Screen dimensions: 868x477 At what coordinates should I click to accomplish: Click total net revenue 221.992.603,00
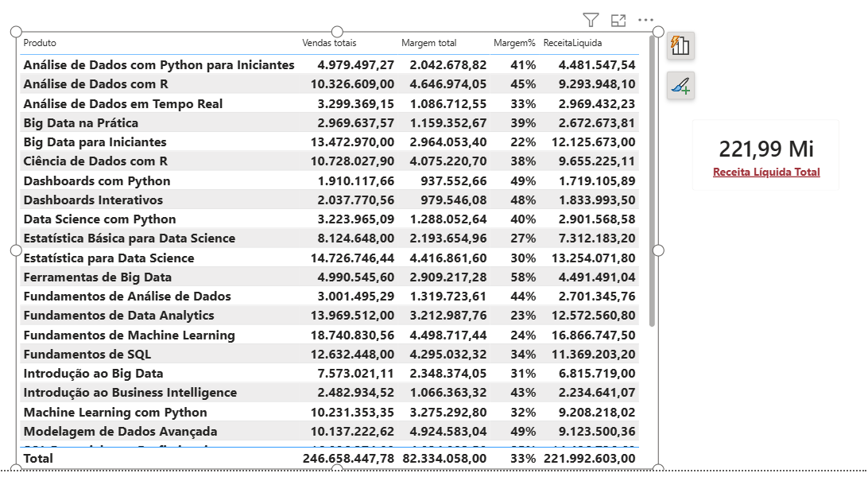590,458
